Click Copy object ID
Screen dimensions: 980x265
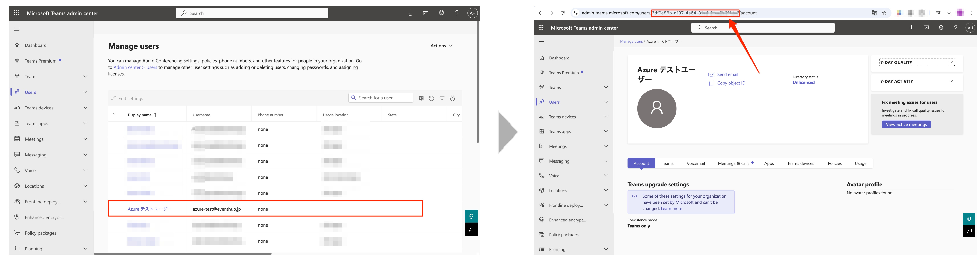tap(727, 83)
